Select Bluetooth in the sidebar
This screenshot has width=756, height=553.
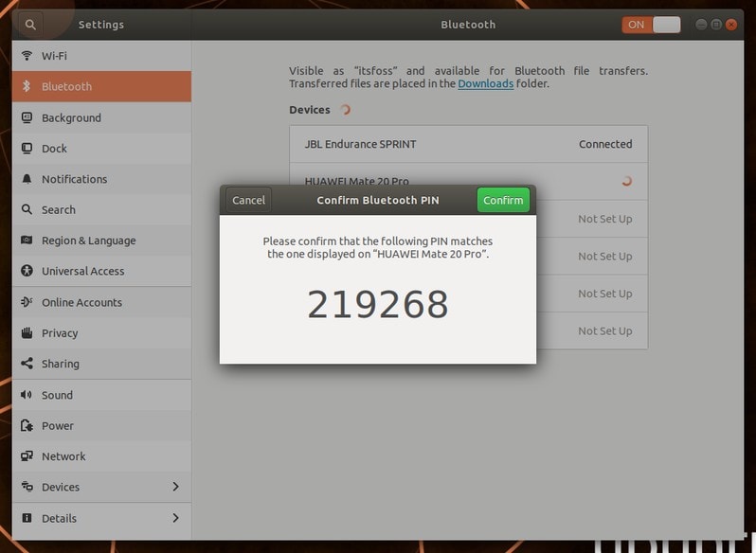pos(101,86)
